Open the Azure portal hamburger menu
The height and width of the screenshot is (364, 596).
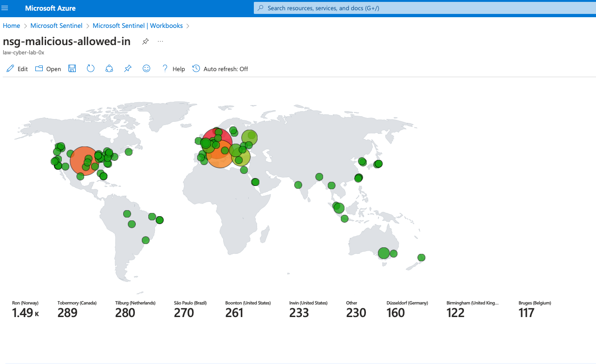(5, 8)
